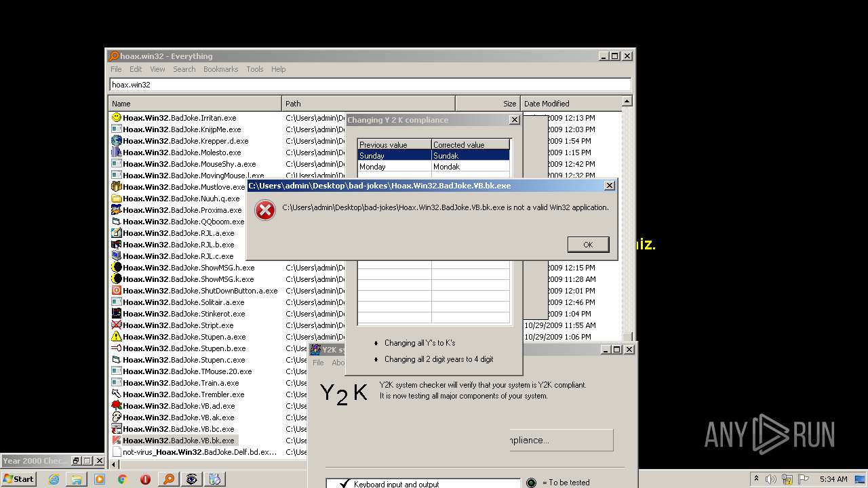
Task: Open the View menu in Everything
Action: [157, 69]
